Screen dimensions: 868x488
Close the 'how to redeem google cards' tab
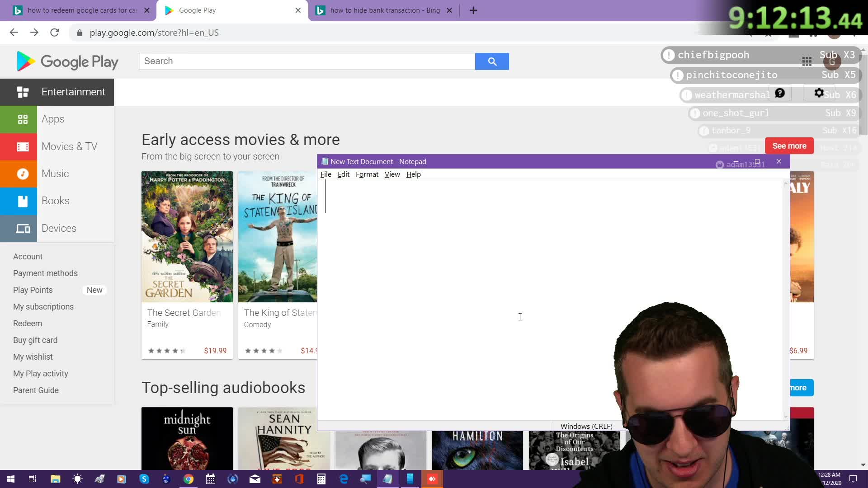146,10
